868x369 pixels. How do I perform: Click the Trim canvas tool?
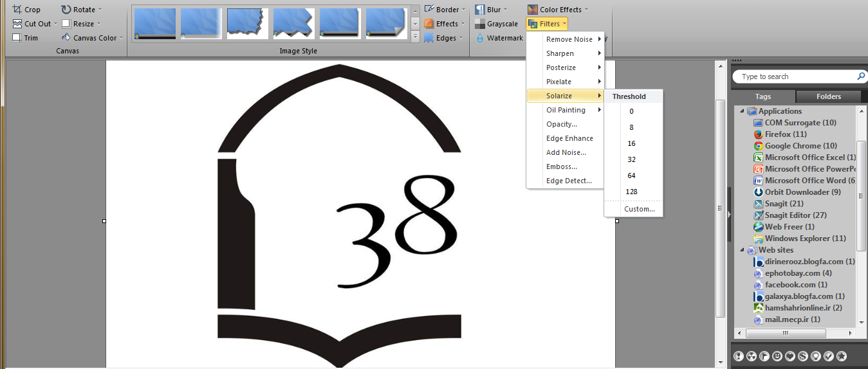(26, 38)
